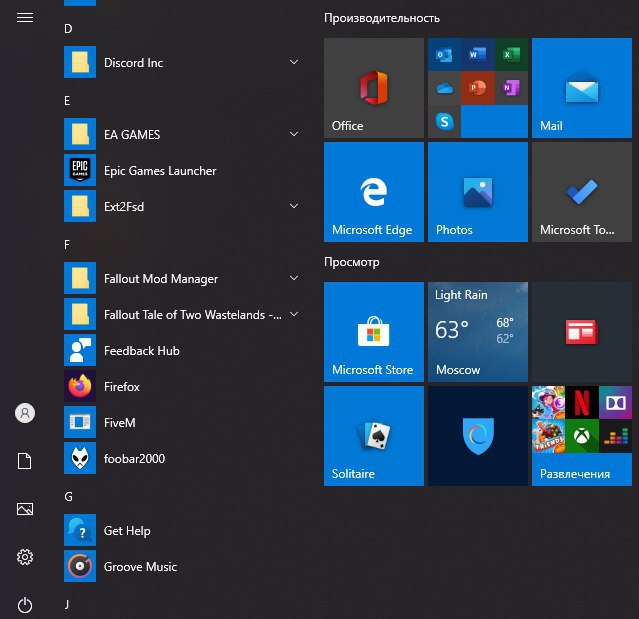Open the Развлечения tile folder
Viewport: 639px width, 619px height.
coord(582,436)
